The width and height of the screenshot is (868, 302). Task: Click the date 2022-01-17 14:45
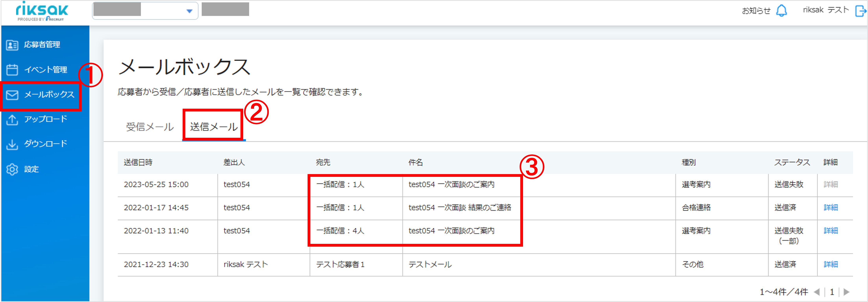coord(156,207)
